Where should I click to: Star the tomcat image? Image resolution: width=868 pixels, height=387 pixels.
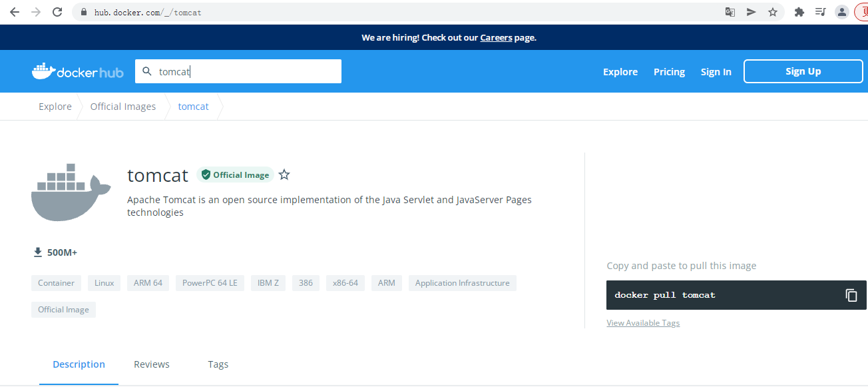tap(284, 175)
